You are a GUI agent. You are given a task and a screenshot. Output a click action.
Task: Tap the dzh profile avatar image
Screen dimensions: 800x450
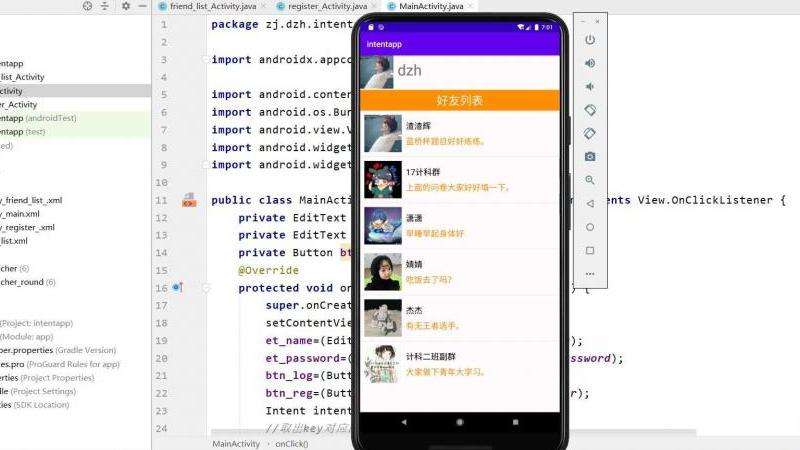(x=376, y=71)
